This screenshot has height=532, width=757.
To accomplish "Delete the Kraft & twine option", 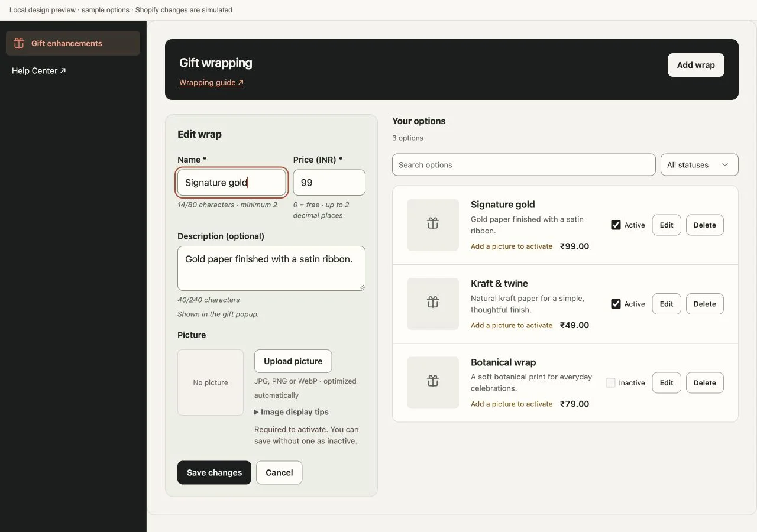I will pyautogui.click(x=704, y=304).
